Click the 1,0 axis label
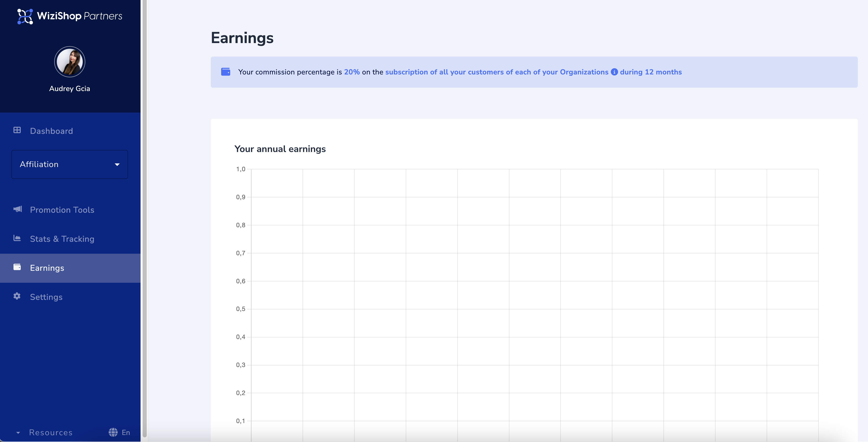 [241, 169]
